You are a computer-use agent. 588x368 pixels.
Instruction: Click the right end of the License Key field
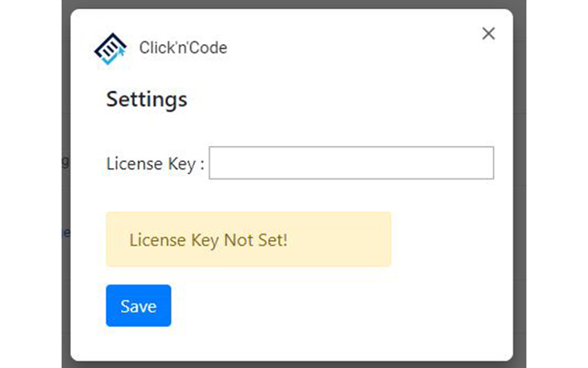point(487,163)
